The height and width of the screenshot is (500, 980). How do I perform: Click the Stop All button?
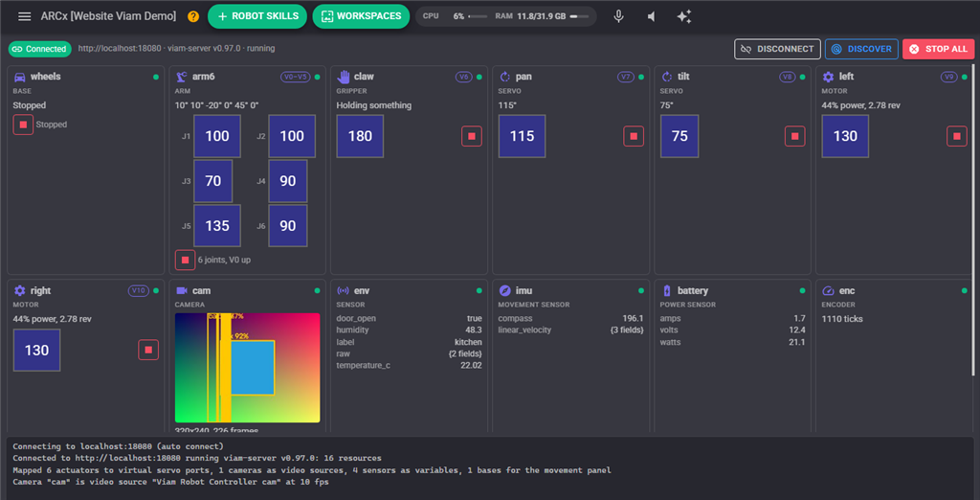(939, 49)
